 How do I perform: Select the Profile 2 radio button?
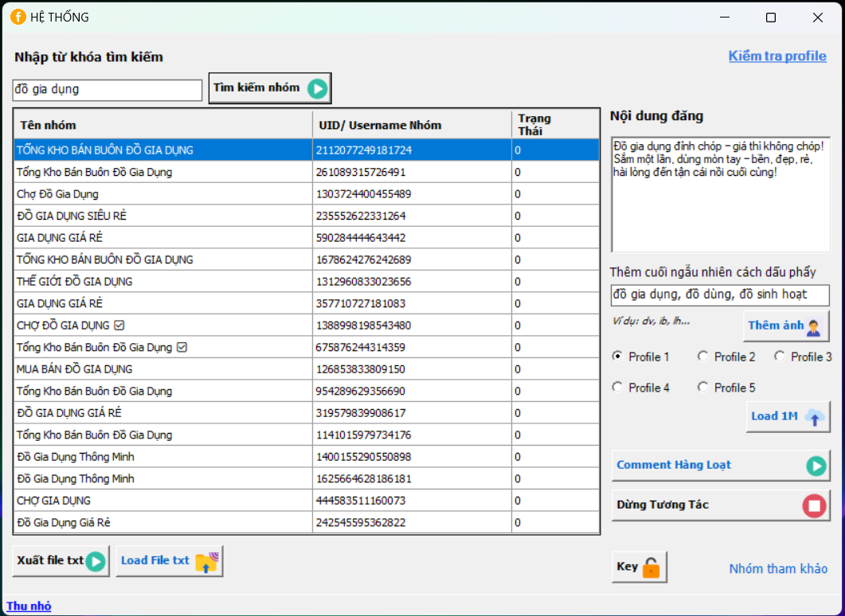point(702,357)
